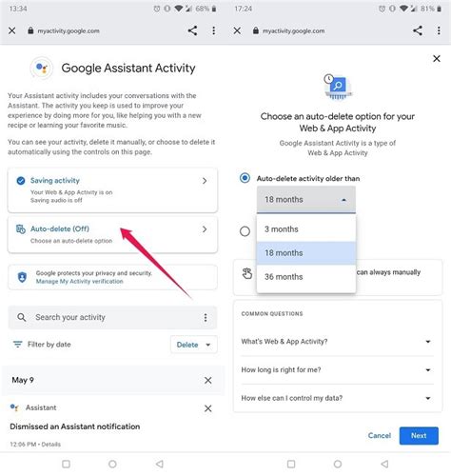The width and height of the screenshot is (451, 476).
Task: Choose 36 months from the list
Action: pyautogui.click(x=306, y=277)
